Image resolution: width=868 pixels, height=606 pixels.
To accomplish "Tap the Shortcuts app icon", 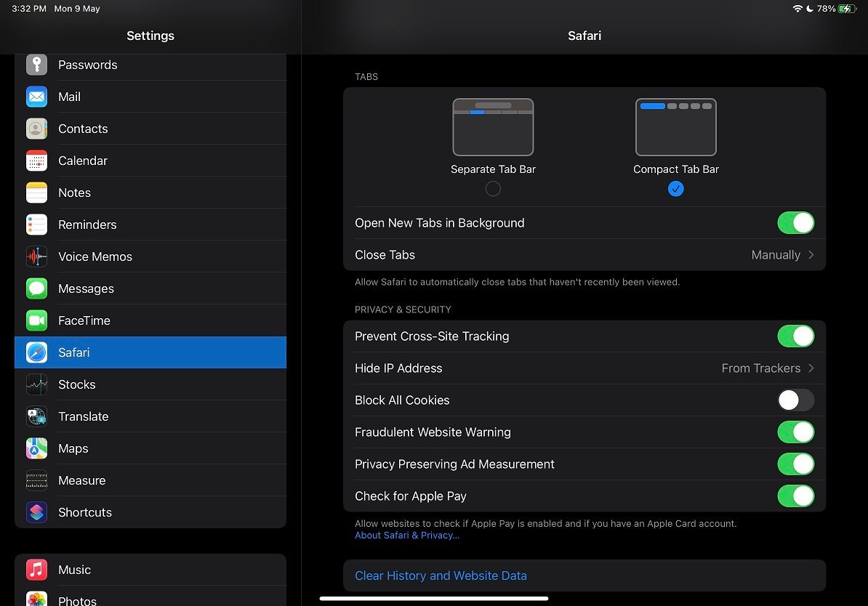I will [x=36, y=512].
